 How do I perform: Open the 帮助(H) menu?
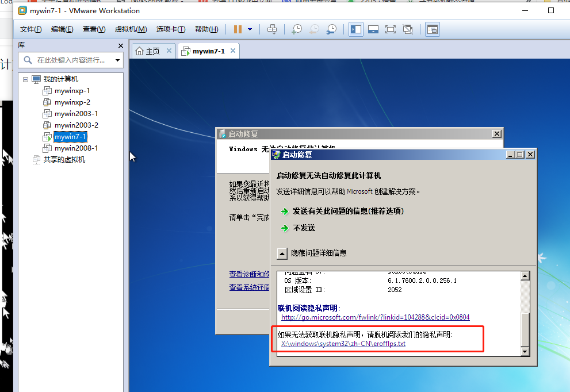206,29
